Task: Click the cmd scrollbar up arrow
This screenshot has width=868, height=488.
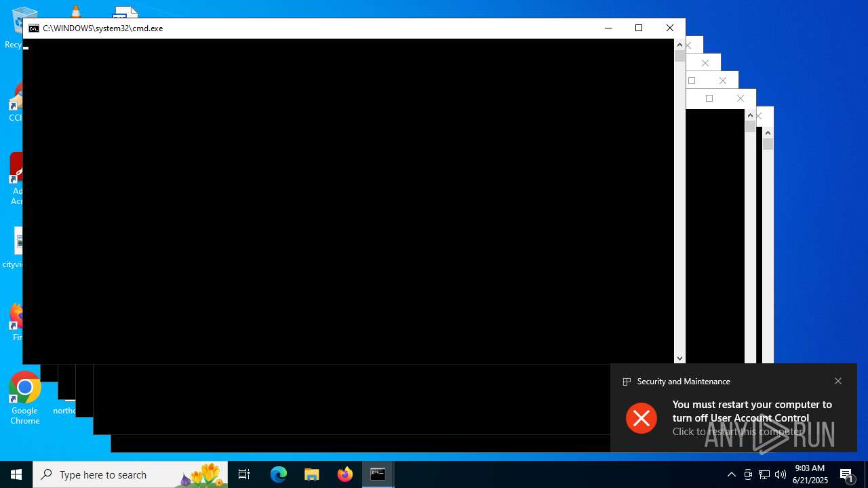Action: (x=679, y=45)
